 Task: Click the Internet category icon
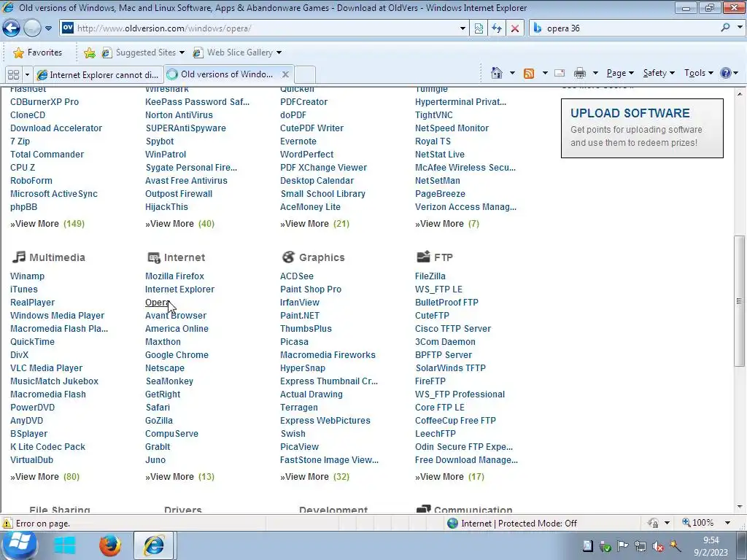pyautogui.click(x=153, y=257)
